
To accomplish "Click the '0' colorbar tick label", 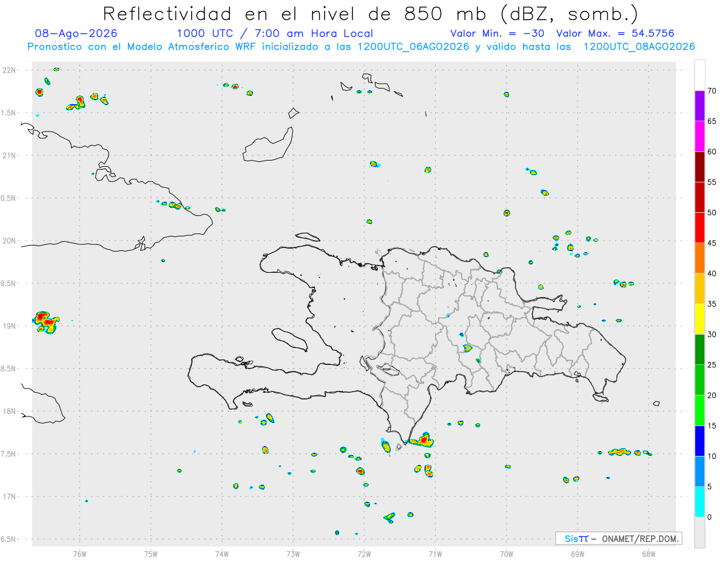I will pyautogui.click(x=709, y=517).
